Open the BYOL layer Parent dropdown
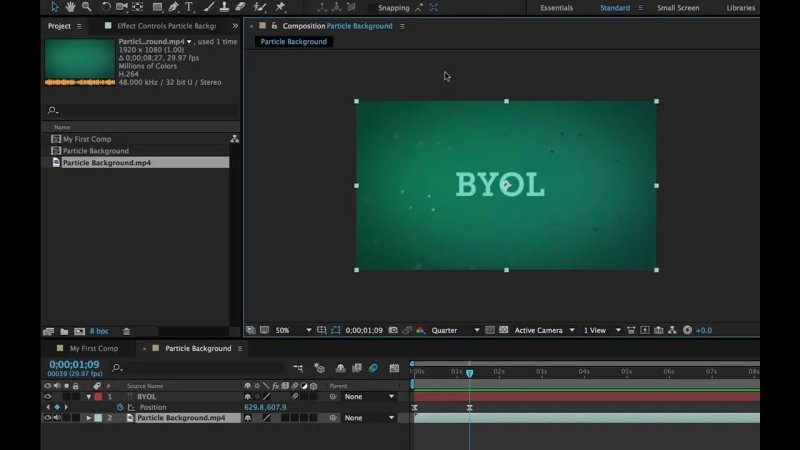 pyautogui.click(x=369, y=396)
